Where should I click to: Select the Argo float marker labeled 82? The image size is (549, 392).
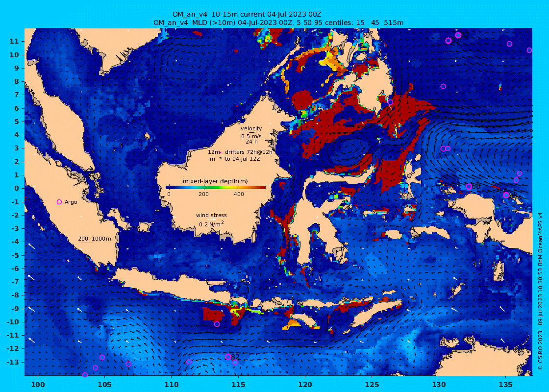point(228,357)
